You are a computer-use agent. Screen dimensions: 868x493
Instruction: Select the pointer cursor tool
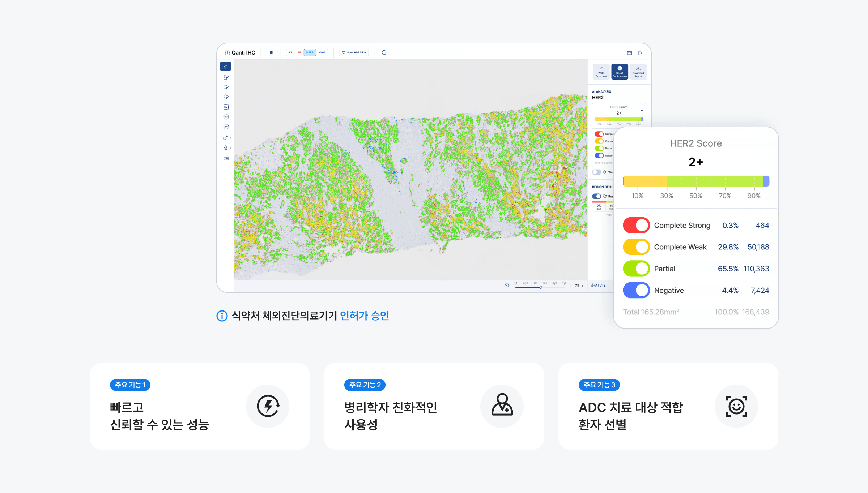click(225, 67)
